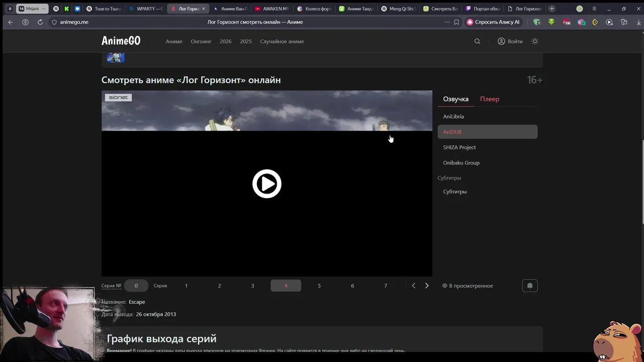The image size is (644, 362).
Task: Open the green download-arrow extension
Action: pos(551,22)
